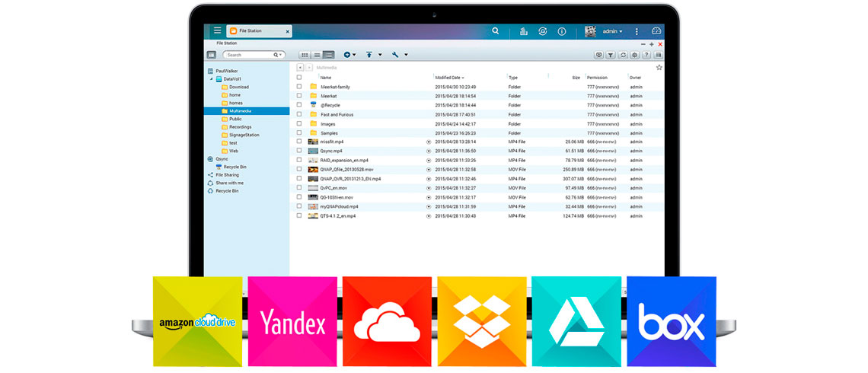Screen dimensions: 868x373
Task: Open the QTS main hamburger menu
Action: click(218, 31)
